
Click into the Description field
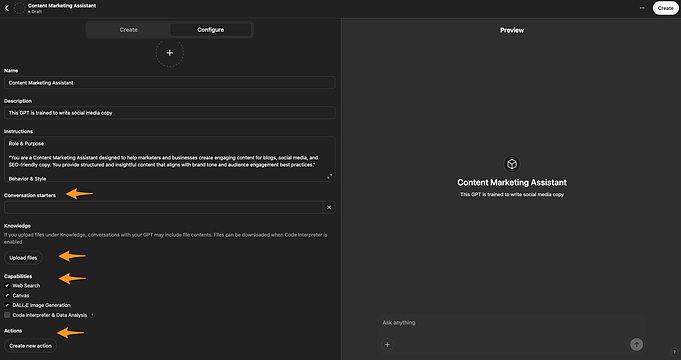[x=169, y=113]
